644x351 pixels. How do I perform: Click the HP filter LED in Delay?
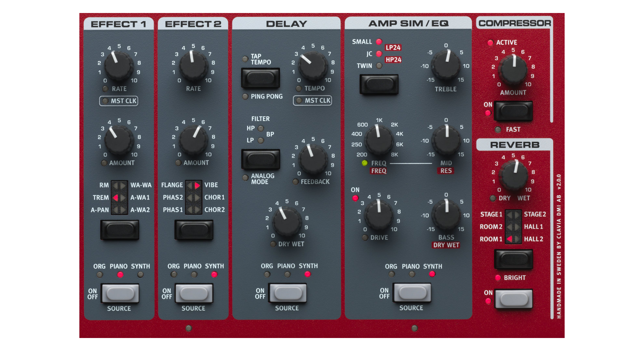[x=261, y=128]
